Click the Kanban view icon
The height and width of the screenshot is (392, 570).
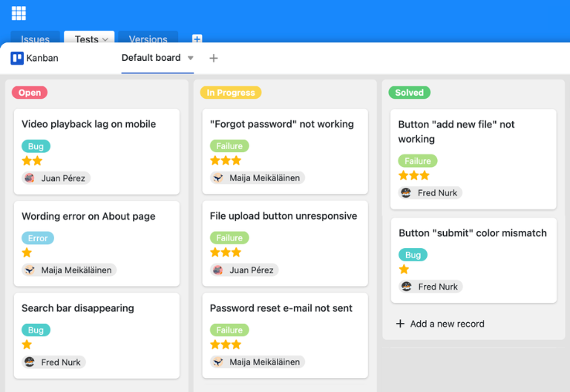(x=17, y=58)
